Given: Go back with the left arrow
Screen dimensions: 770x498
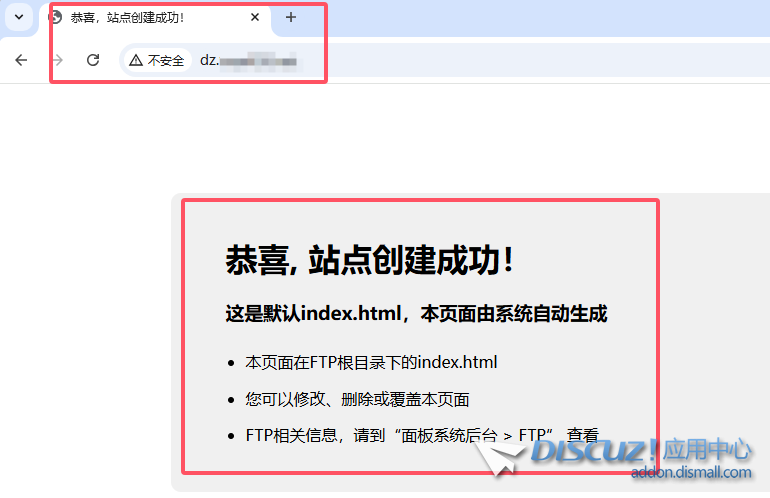Looking at the screenshot, I should click(21, 60).
